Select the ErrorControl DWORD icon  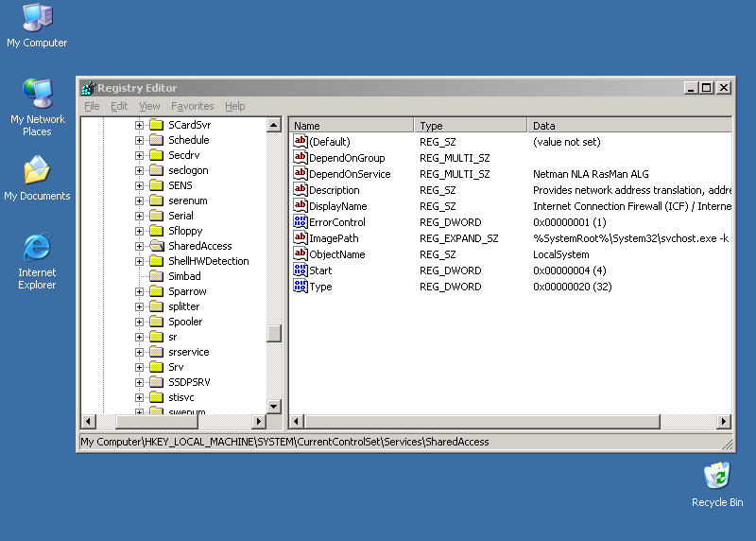[300, 221]
